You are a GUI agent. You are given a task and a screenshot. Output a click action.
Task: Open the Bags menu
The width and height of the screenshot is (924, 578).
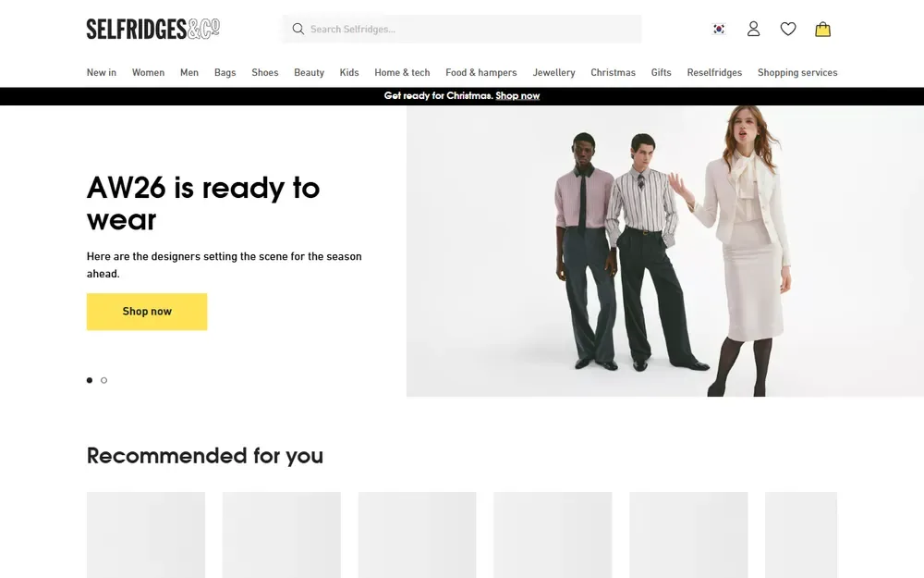point(225,72)
